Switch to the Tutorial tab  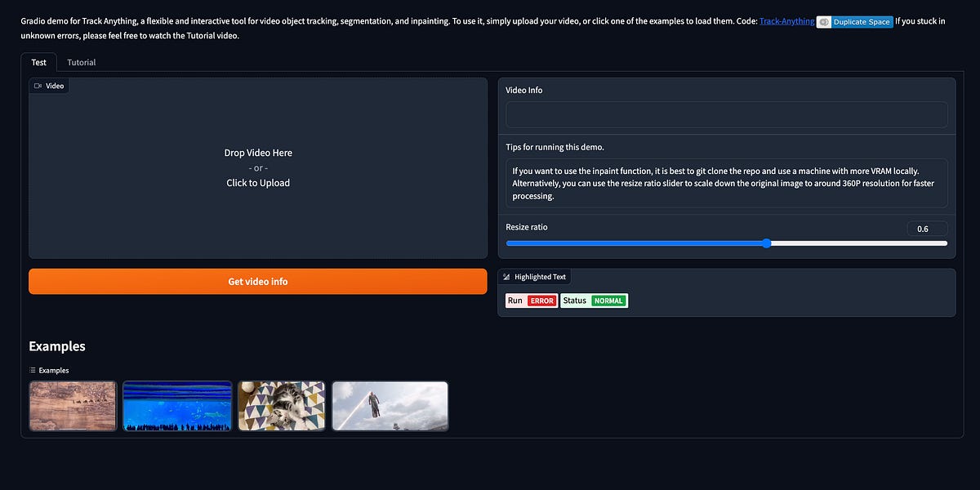pos(81,62)
